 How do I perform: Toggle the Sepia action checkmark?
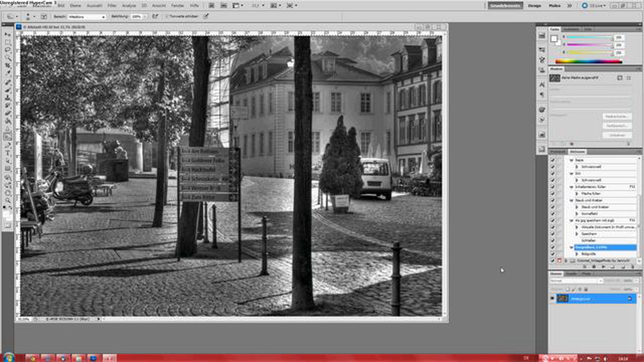(x=552, y=160)
